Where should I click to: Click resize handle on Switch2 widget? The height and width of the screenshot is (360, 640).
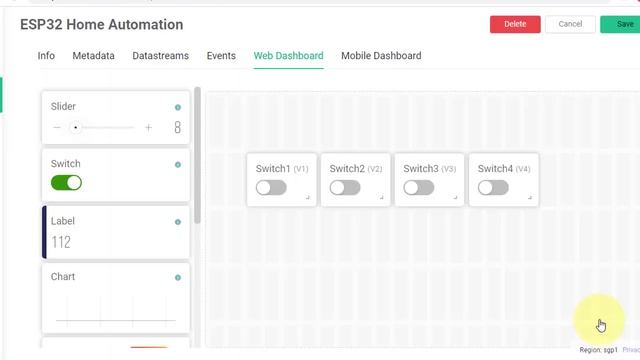coord(382,197)
